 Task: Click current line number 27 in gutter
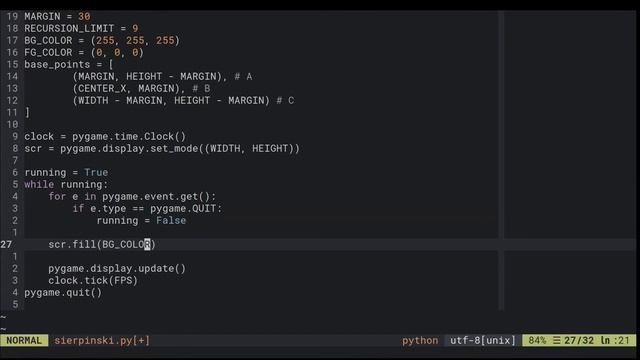[x=6, y=244]
